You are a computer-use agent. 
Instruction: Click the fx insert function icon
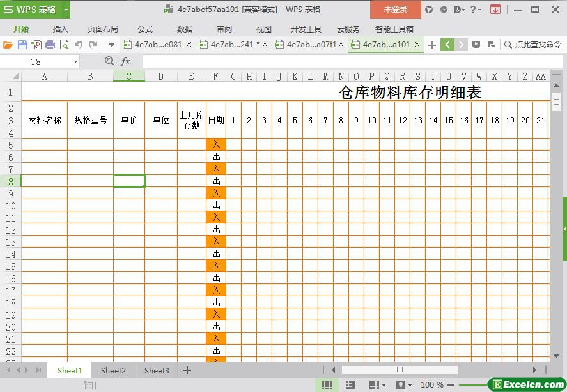tap(126, 61)
